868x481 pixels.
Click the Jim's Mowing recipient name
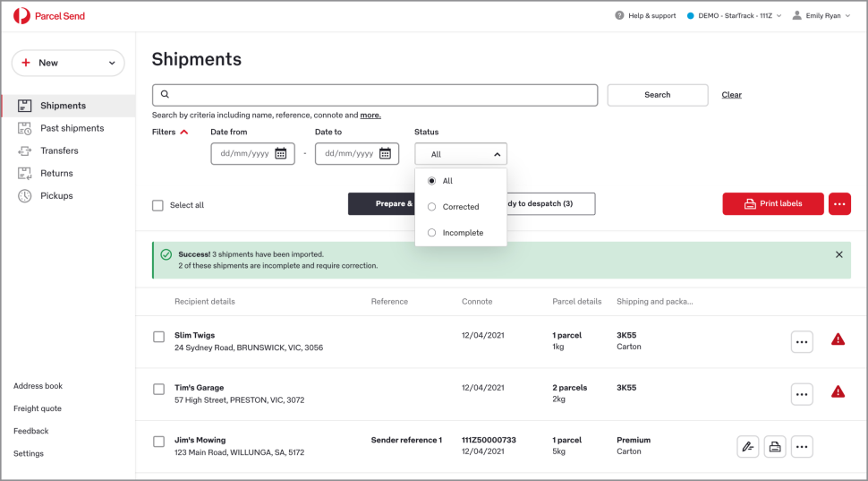coord(200,440)
